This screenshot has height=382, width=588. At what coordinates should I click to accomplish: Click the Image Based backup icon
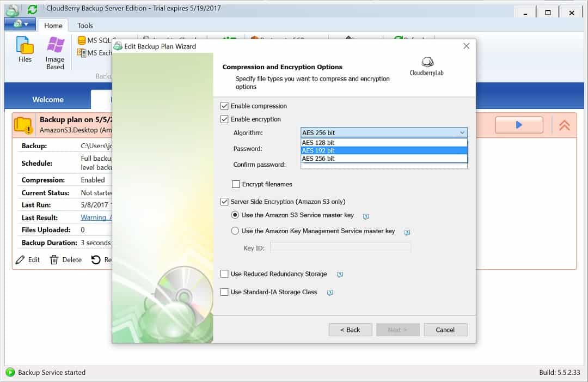[55, 53]
